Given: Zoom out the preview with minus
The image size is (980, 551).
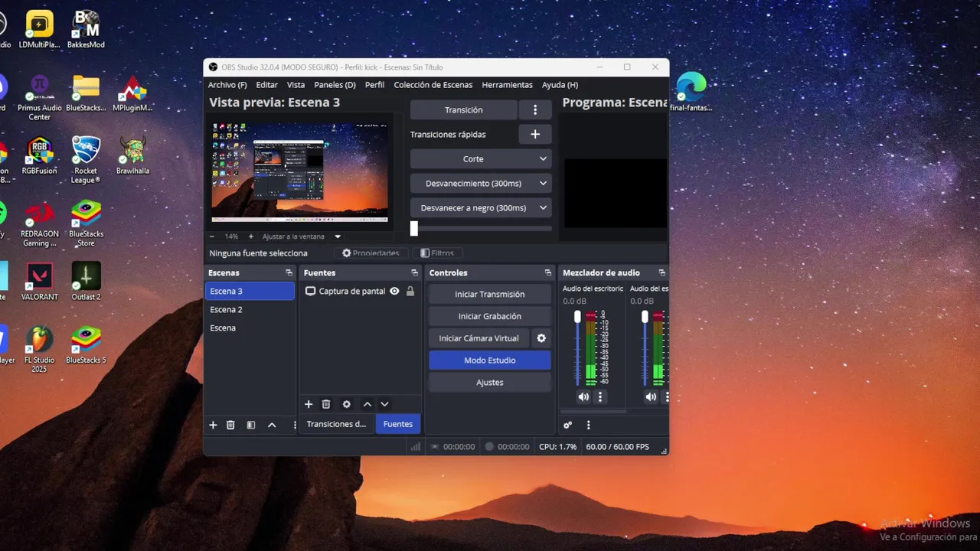Looking at the screenshot, I should [x=212, y=236].
